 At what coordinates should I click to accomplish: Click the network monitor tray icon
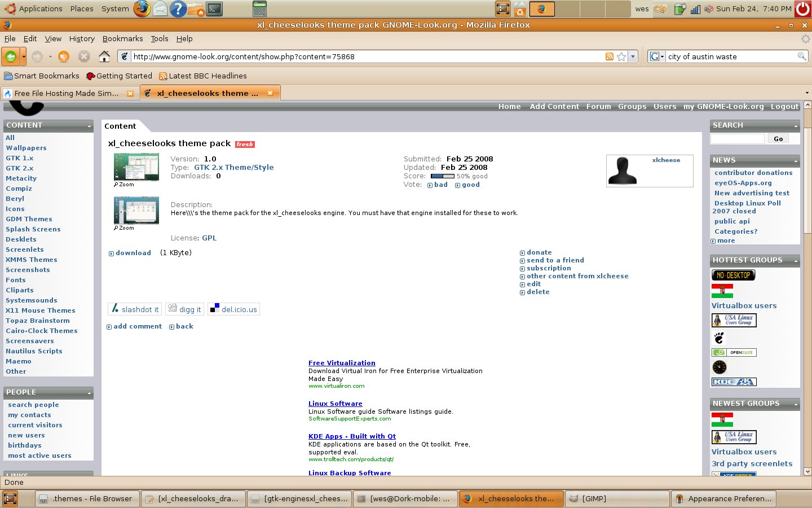click(695, 9)
